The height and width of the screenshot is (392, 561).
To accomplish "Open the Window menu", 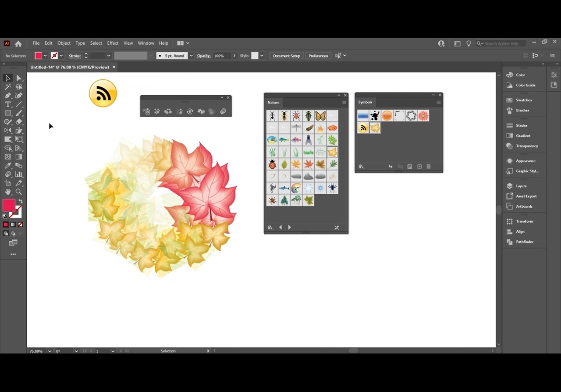I will (x=146, y=43).
